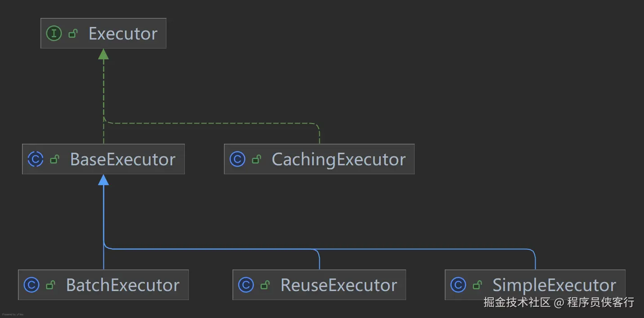The width and height of the screenshot is (644, 318).
Task: Select the CachingExecutor class node
Action: click(338, 159)
